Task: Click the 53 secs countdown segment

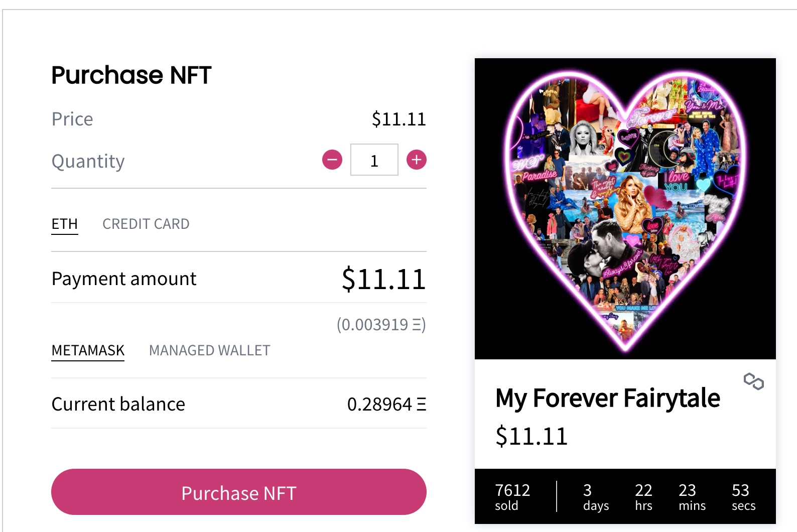Action: coord(743,496)
